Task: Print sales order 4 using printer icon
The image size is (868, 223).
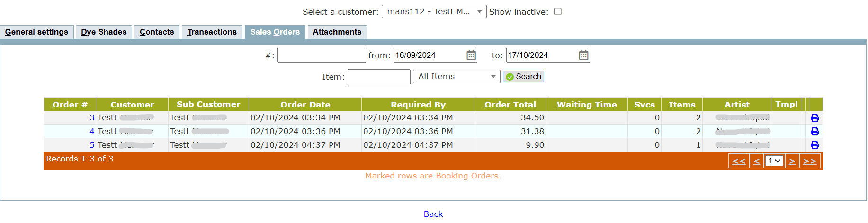Action: coord(814,131)
